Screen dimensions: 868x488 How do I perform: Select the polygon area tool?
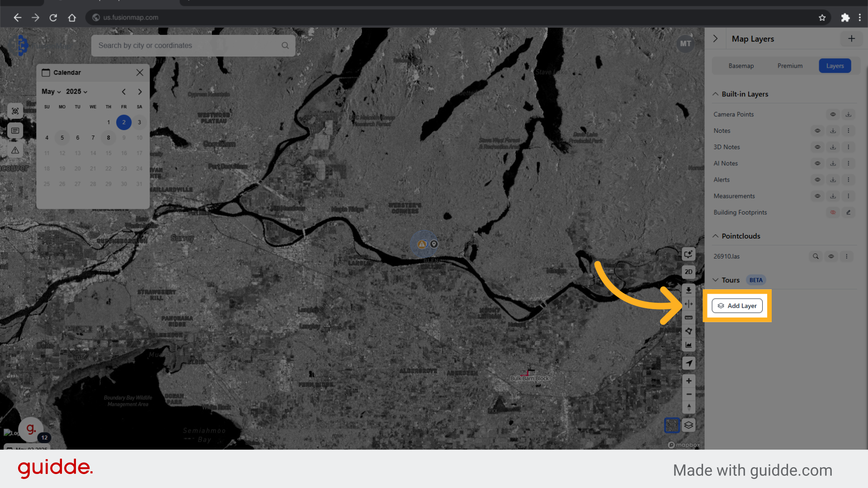[x=689, y=331]
